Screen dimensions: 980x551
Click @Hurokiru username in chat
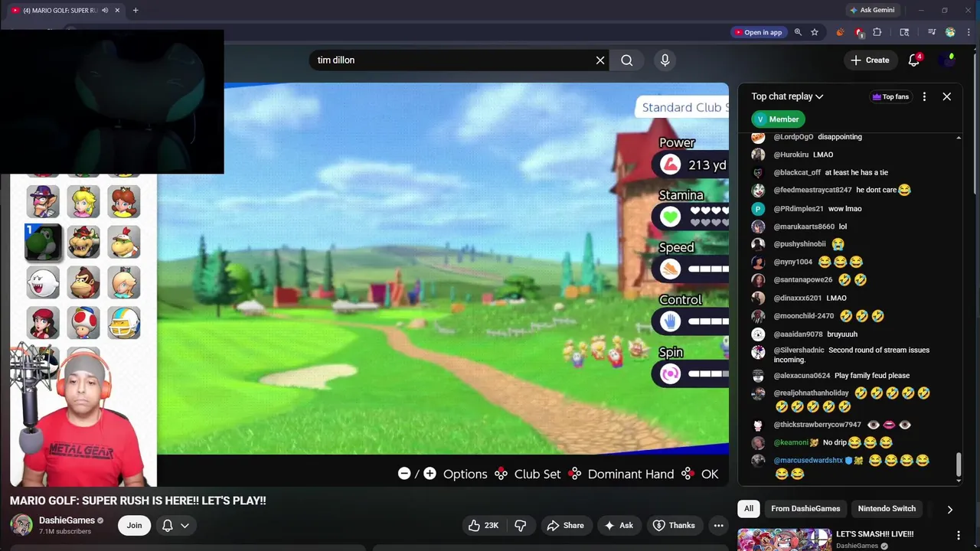[x=791, y=155]
